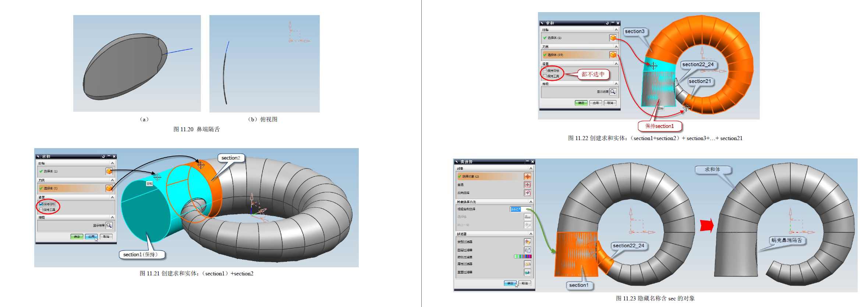The image size is (868, 307).
Task: Click the 颜色过滤器 color swatch bar
Action: [522, 257]
